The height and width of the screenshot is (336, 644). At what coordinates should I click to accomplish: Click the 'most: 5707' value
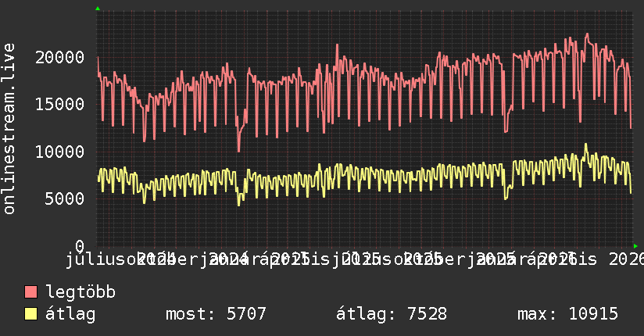coord(216,314)
